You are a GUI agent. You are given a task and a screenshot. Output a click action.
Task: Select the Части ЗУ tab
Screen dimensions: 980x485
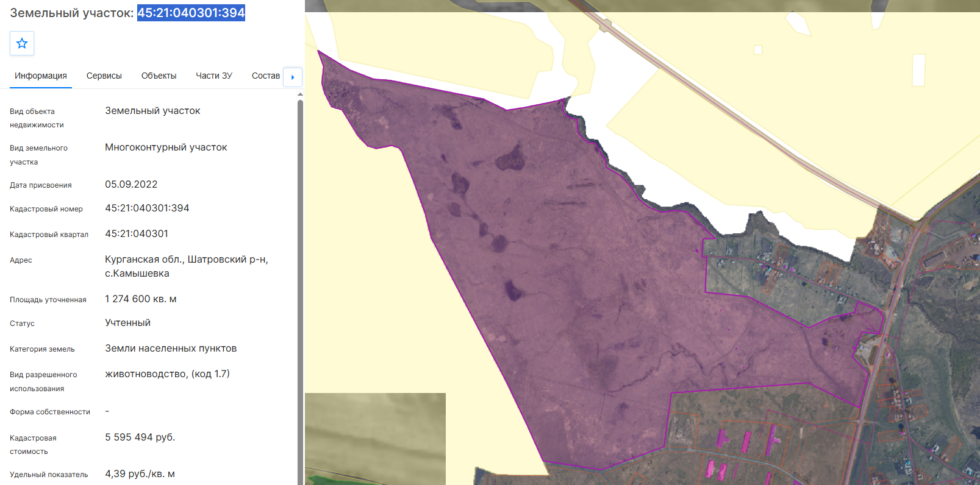pos(214,76)
